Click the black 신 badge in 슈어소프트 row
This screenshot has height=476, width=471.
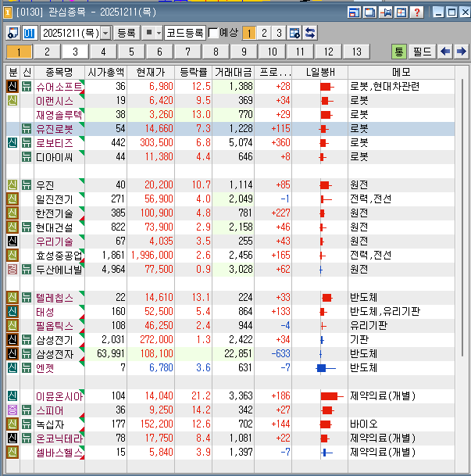(x=12, y=87)
